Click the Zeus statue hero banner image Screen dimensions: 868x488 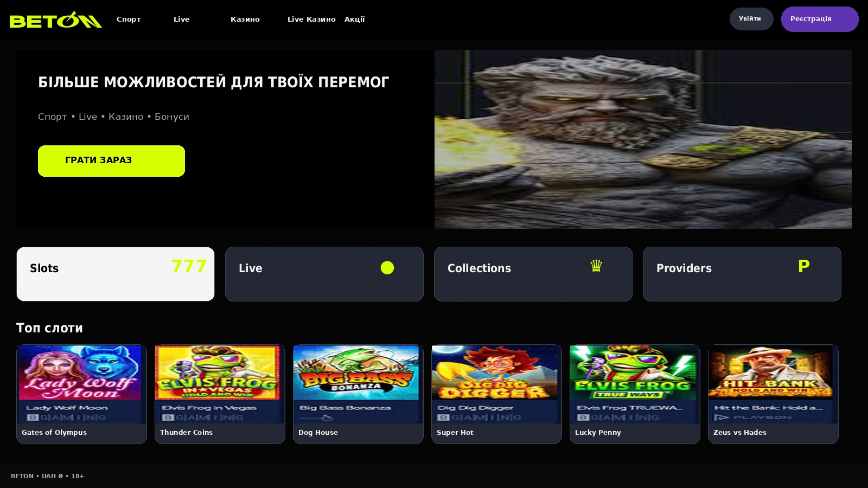click(x=643, y=139)
